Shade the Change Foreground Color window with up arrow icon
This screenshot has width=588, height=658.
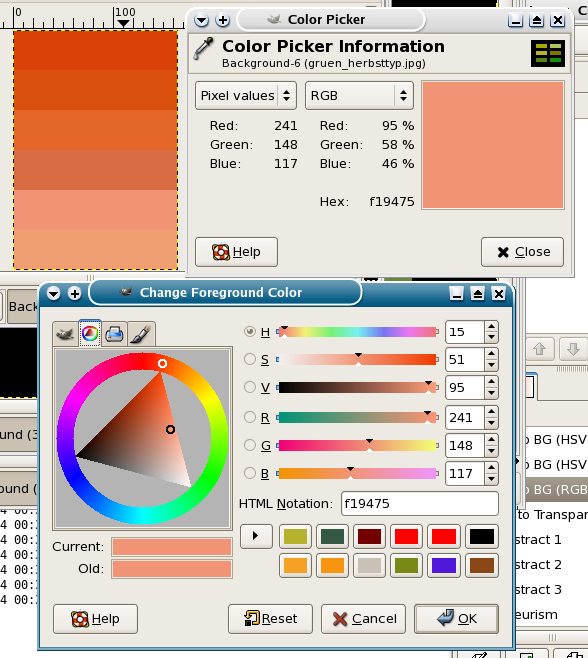(477, 293)
